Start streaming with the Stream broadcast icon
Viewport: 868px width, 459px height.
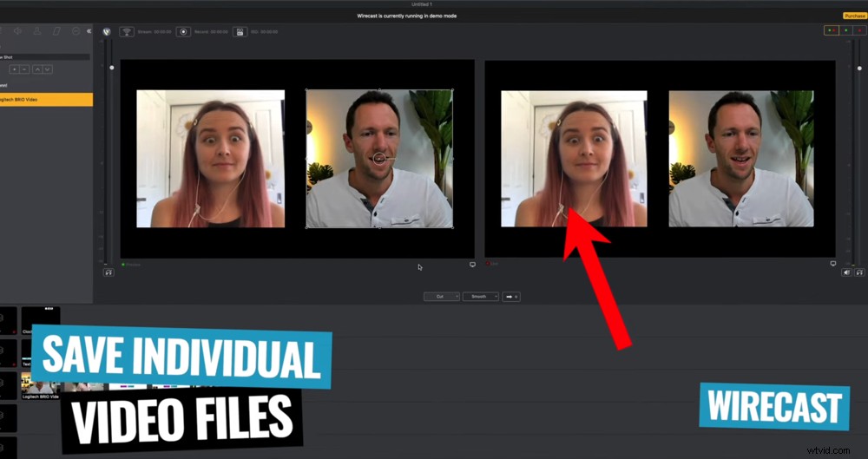coord(127,31)
